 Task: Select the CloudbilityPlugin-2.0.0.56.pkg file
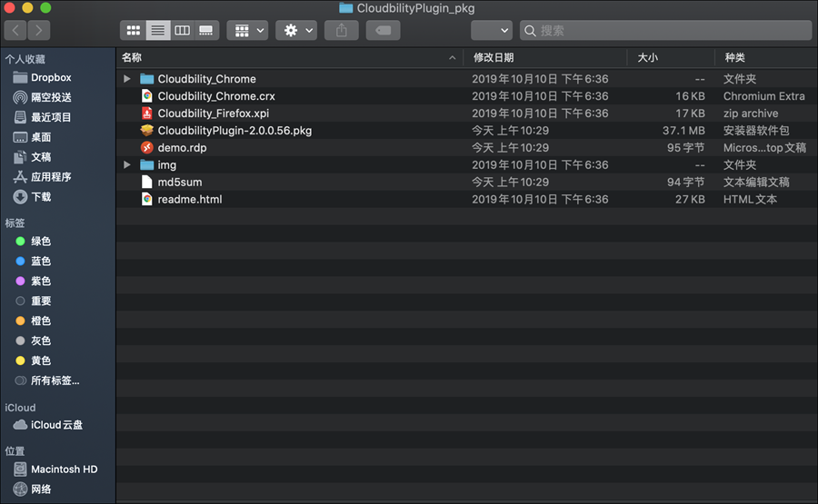tap(234, 131)
